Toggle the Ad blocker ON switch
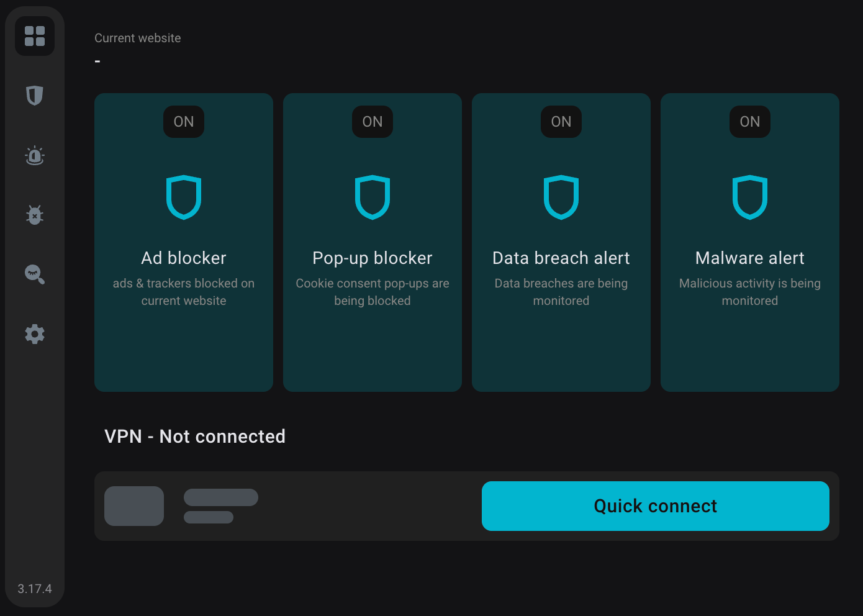863x616 pixels. (x=184, y=122)
